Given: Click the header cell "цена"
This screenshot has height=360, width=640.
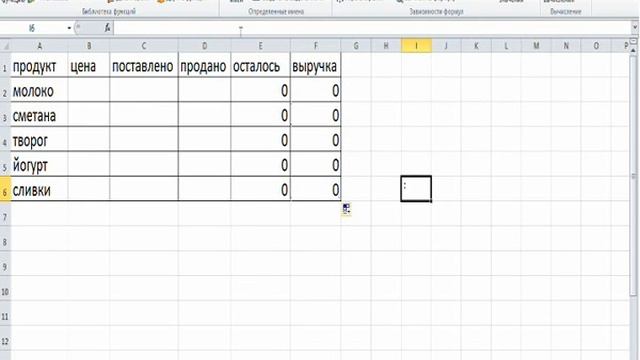Looking at the screenshot, I should (89, 66).
